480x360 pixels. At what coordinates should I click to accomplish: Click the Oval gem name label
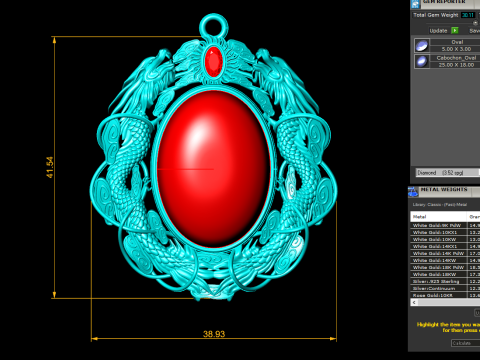pyautogui.click(x=457, y=42)
